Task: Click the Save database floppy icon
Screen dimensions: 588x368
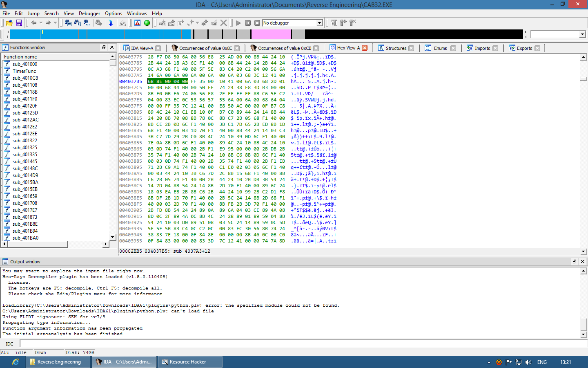Action: [19, 23]
